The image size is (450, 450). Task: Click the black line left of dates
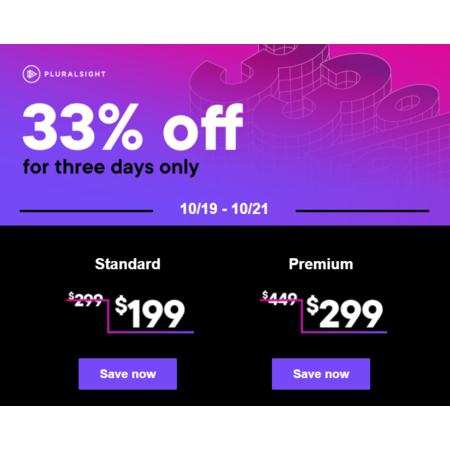coord(86,211)
